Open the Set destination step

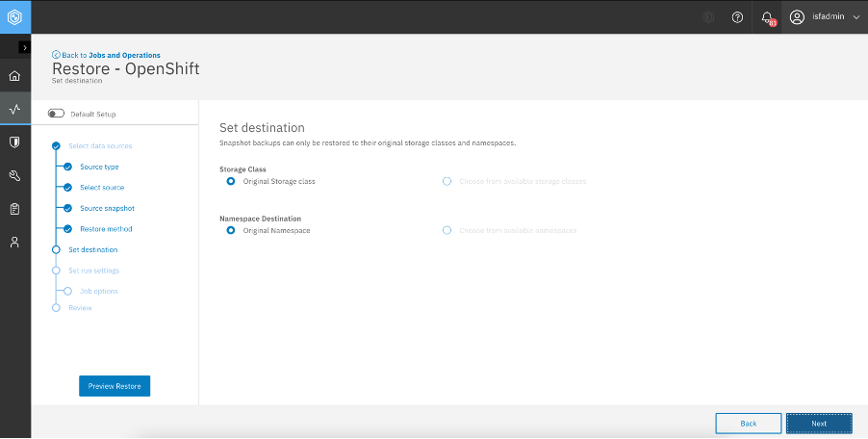click(93, 249)
